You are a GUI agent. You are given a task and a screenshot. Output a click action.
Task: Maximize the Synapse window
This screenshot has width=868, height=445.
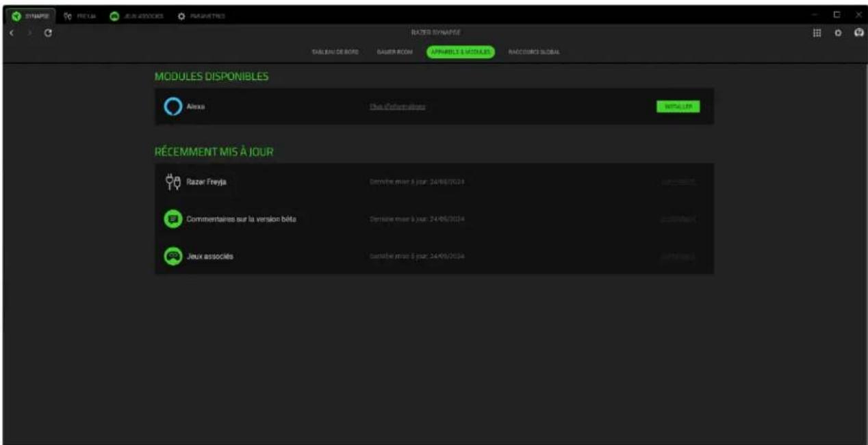(837, 15)
